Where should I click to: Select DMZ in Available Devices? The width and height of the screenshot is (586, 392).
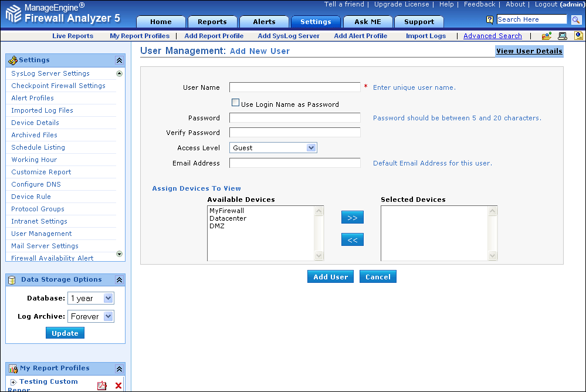tap(217, 226)
